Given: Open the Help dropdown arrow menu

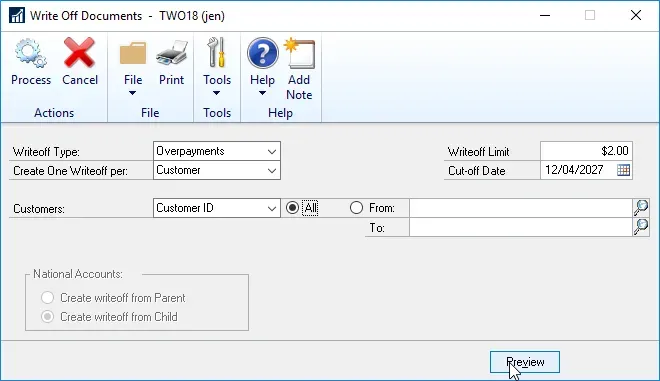Looking at the screenshot, I should pyautogui.click(x=262, y=93).
